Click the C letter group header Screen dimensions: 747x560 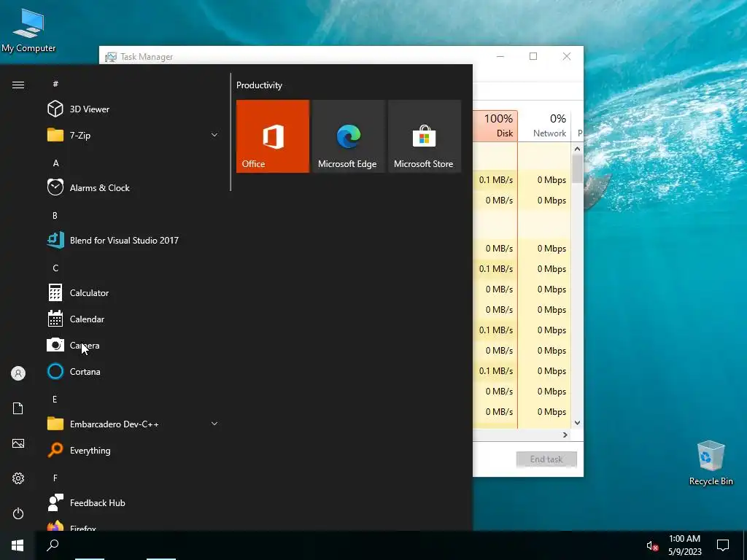55,268
